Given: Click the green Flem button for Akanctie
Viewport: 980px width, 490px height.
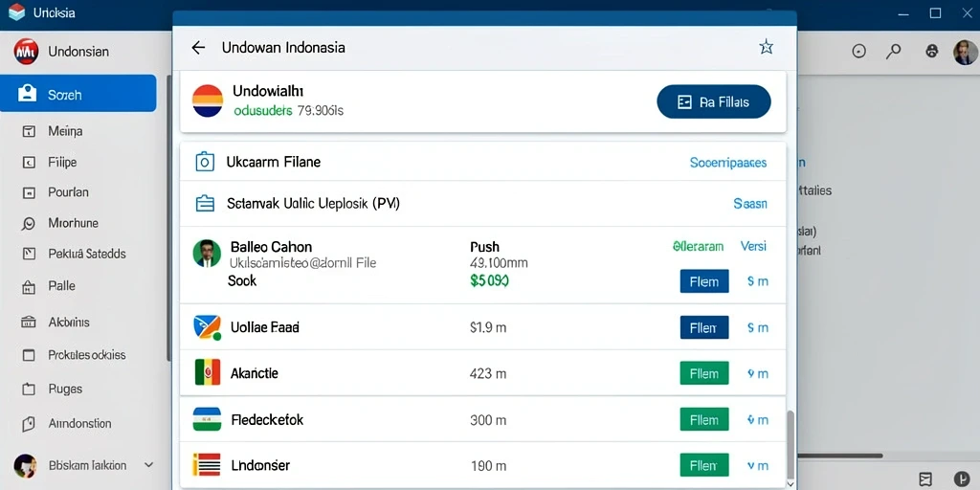Looking at the screenshot, I should point(704,373).
